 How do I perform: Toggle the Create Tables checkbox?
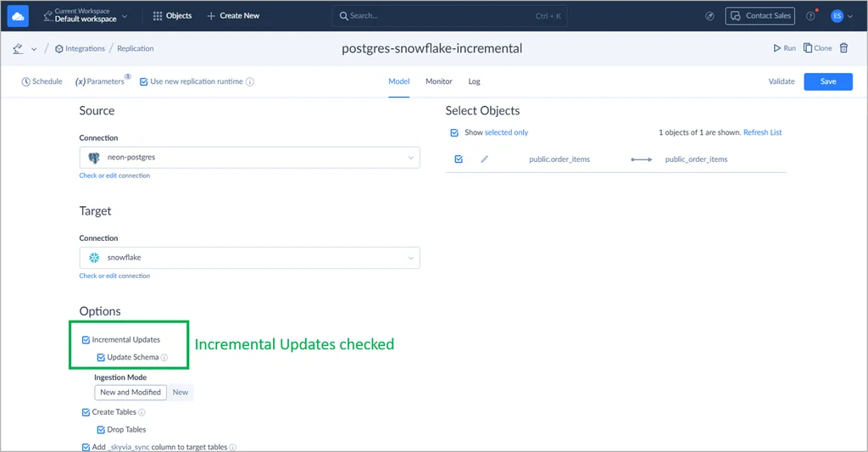click(x=86, y=413)
